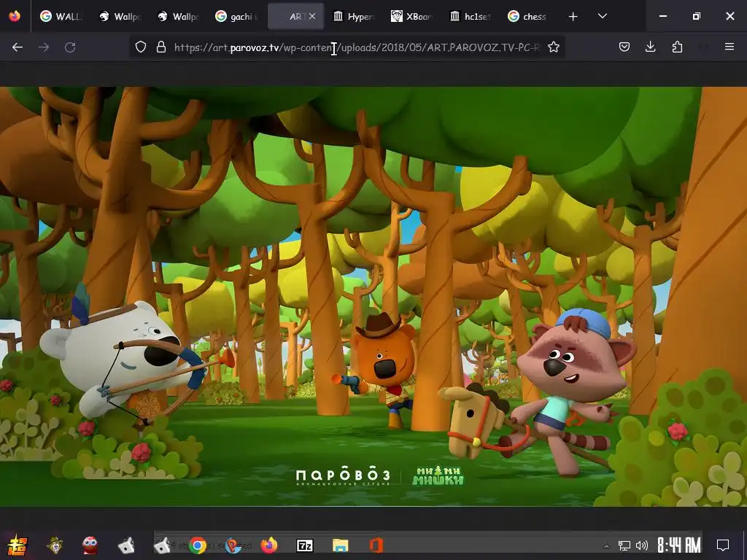747x560 pixels.
Task: Go forward to the next page
Action: [x=44, y=47]
